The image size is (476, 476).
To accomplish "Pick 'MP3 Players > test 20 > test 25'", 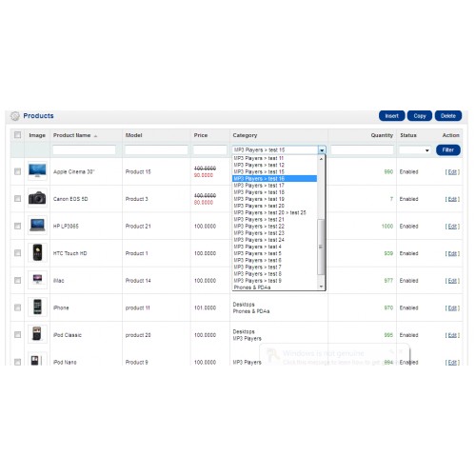I will click(x=274, y=212).
